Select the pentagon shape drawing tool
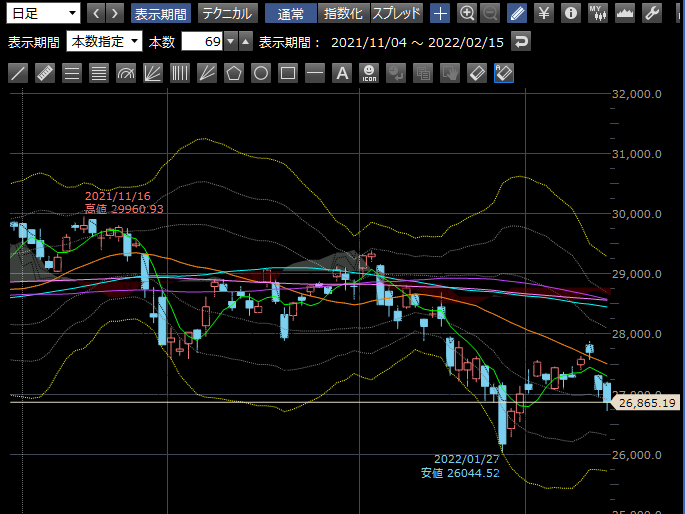Screen dimensions: 685x514 click(x=234, y=73)
